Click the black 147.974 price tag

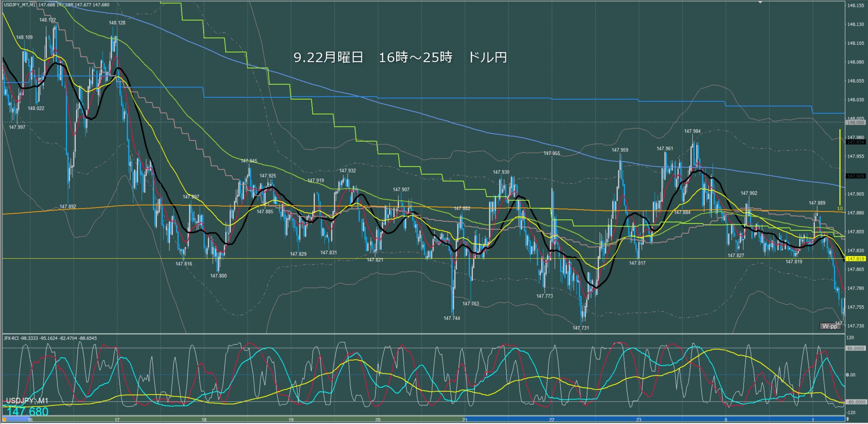(x=855, y=142)
